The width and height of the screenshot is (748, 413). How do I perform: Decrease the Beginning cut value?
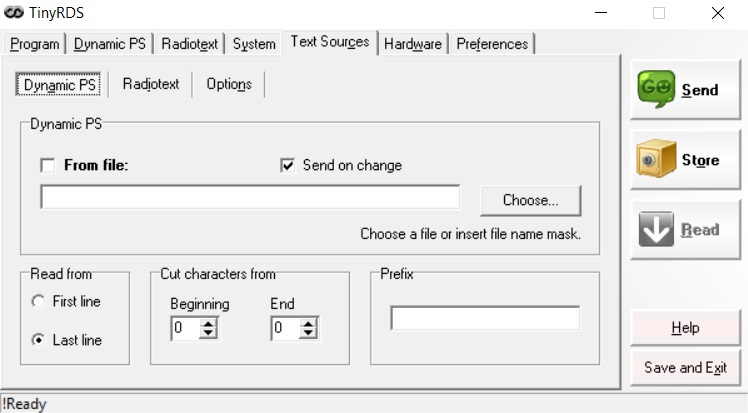coord(208,333)
